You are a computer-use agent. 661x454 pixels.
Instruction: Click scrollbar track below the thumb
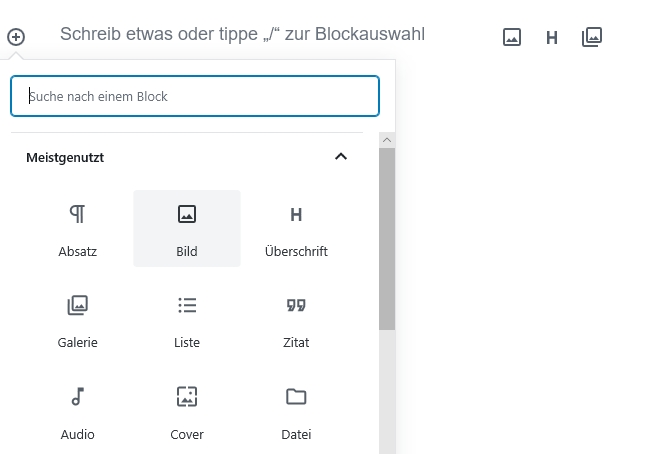[387, 390]
